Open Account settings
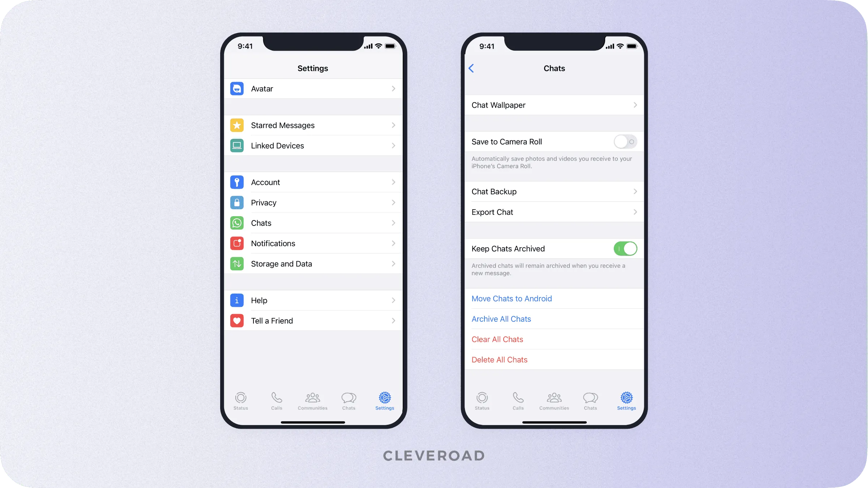The height and width of the screenshot is (488, 868). [x=313, y=182]
